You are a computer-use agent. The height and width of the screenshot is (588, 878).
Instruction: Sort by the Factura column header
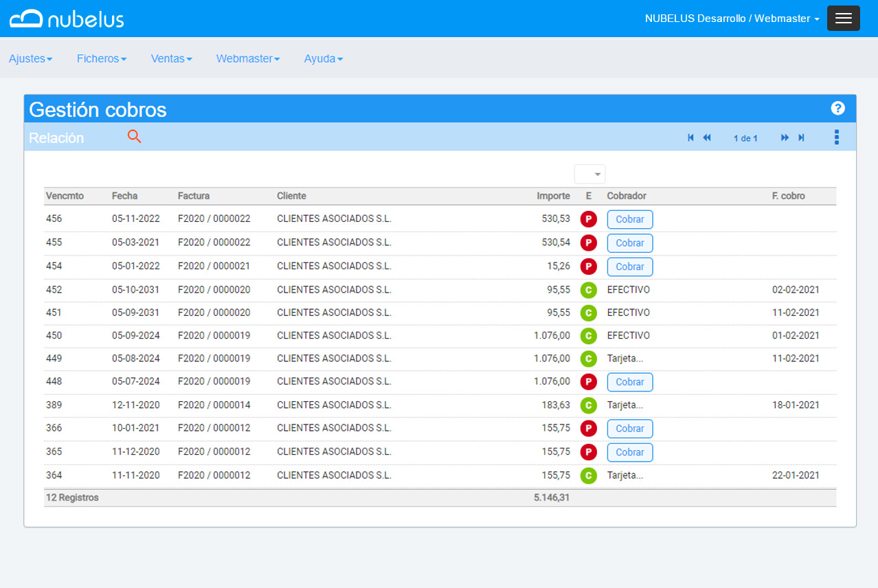pos(194,196)
